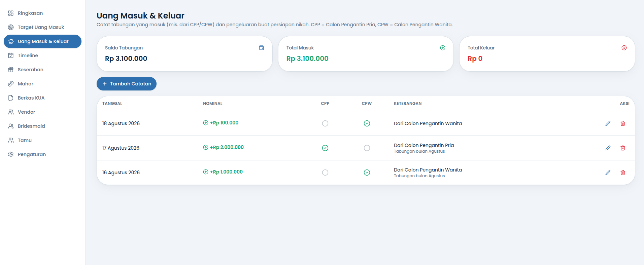Click pencil icon for 16 Agustus row
The height and width of the screenshot is (265, 644).
[608, 173]
